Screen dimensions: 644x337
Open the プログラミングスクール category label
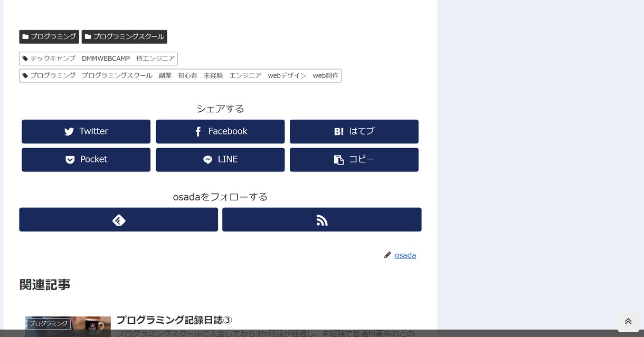[125, 37]
